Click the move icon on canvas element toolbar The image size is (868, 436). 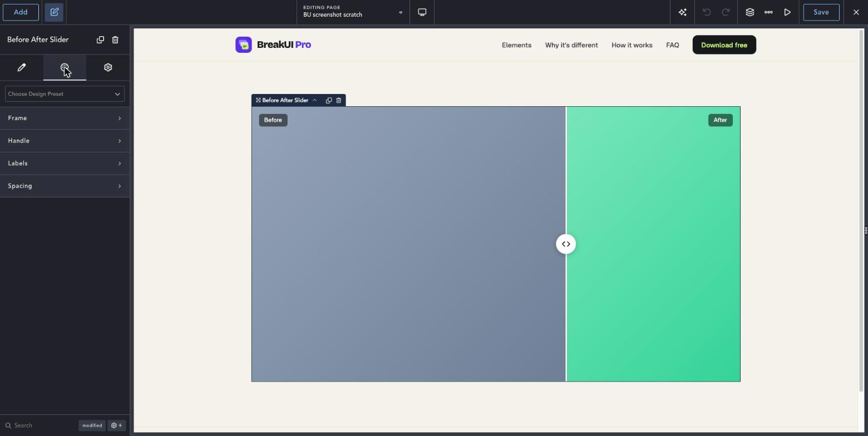pyautogui.click(x=258, y=100)
